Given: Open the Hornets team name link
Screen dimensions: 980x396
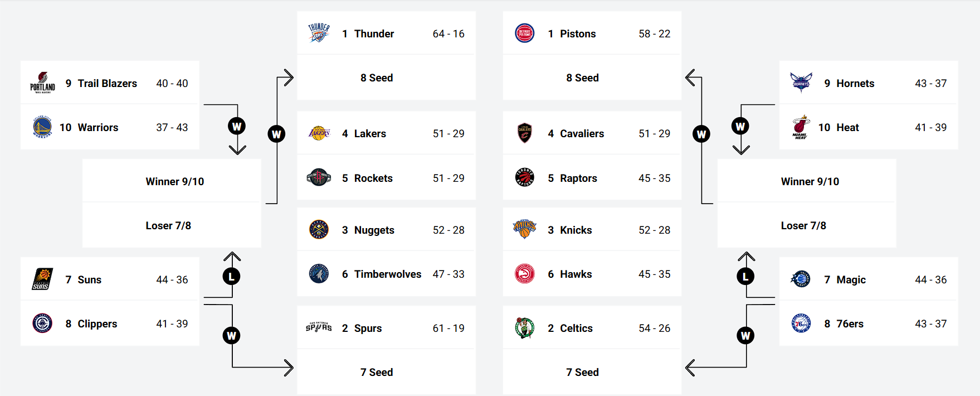Looking at the screenshot, I should click(x=855, y=83).
